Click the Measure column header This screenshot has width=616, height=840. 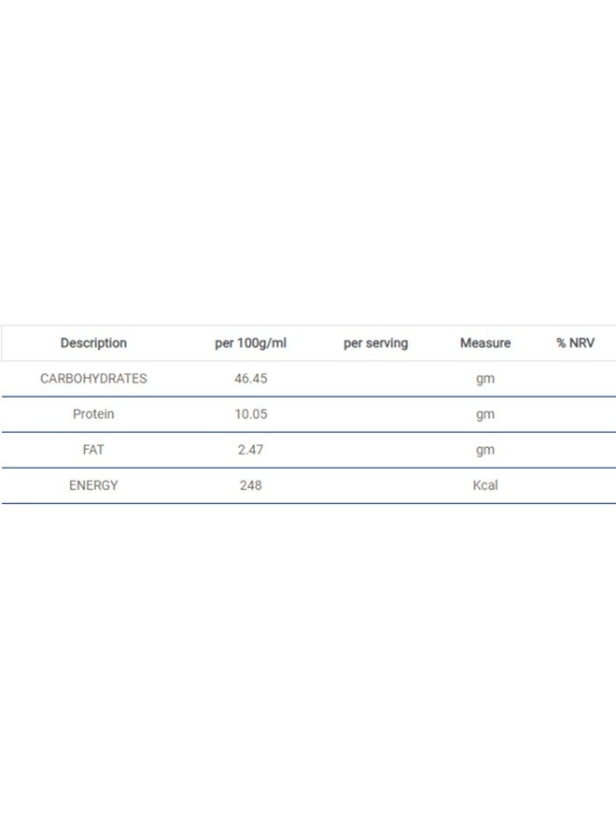484,343
